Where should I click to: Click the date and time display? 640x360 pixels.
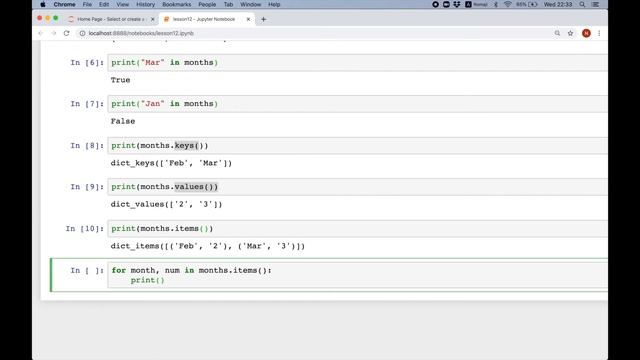click(558, 4)
